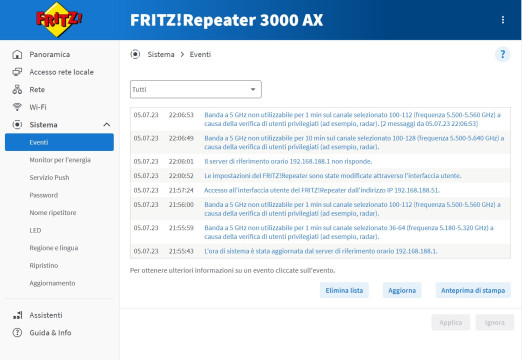Open the Ripristino page
This screenshot has height=360, width=522.
(x=44, y=266)
